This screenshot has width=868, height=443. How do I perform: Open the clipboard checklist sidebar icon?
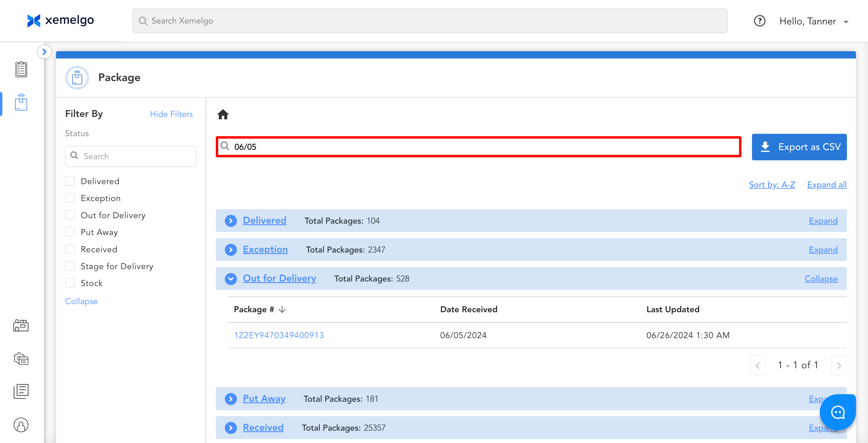click(21, 69)
